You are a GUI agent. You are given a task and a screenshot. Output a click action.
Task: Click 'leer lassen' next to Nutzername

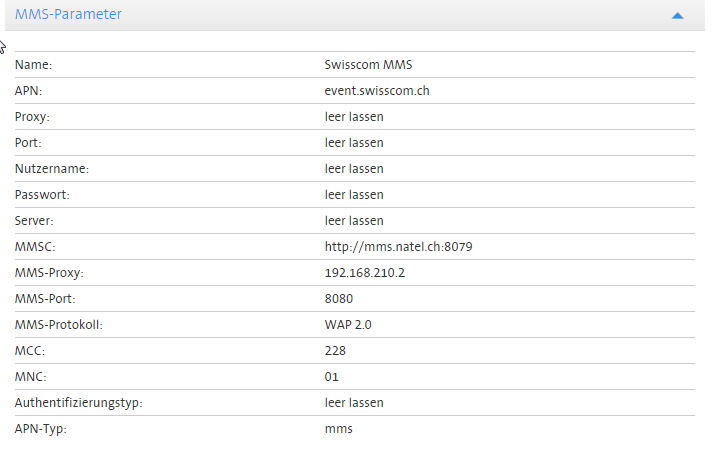coord(354,169)
